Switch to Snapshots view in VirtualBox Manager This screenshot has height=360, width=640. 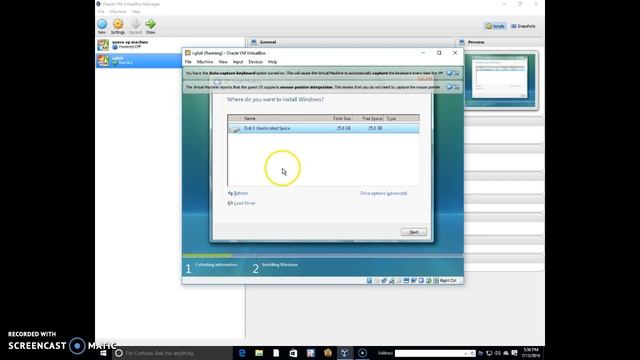pyautogui.click(x=523, y=26)
